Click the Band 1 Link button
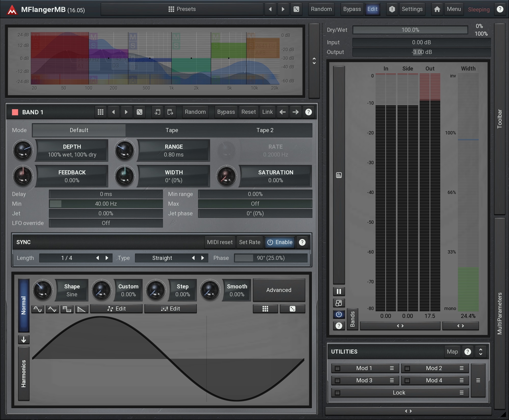Viewport: 509px width, 420px height. click(x=267, y=112)
